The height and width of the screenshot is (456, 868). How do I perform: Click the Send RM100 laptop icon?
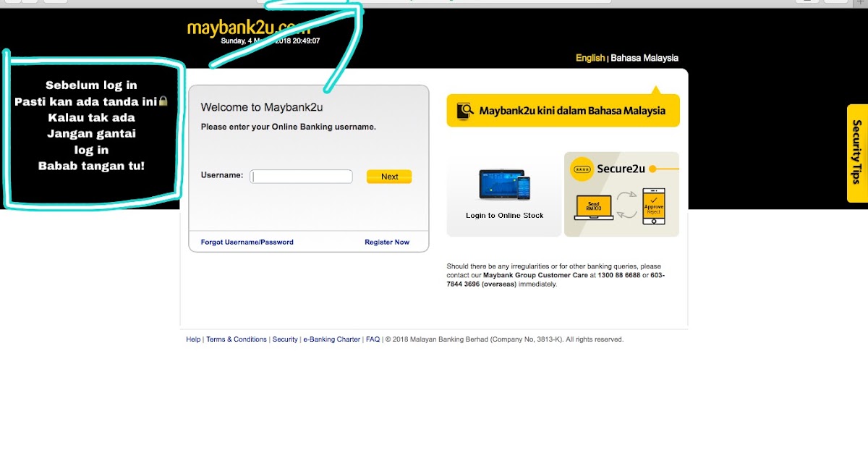tap(593, 207)
